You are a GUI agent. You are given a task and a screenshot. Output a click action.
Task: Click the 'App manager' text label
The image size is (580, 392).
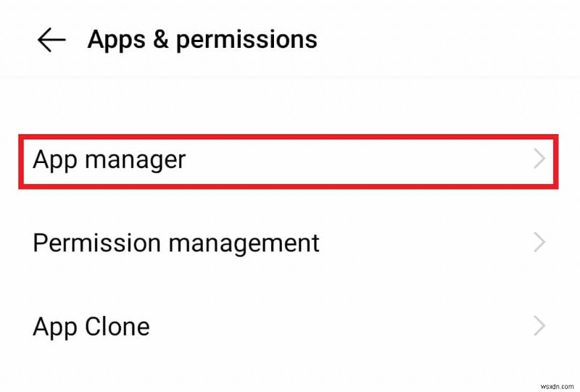pyautogui.click(x=109, y=159)
